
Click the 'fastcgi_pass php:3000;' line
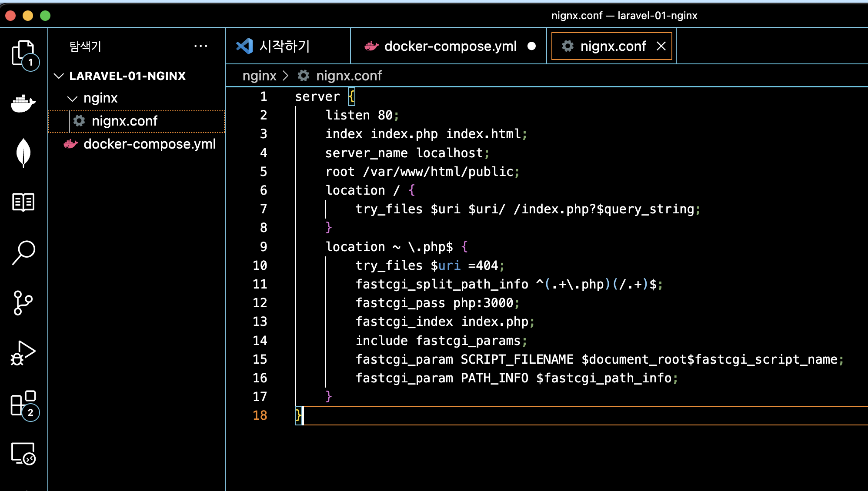[x=437, y=303]
